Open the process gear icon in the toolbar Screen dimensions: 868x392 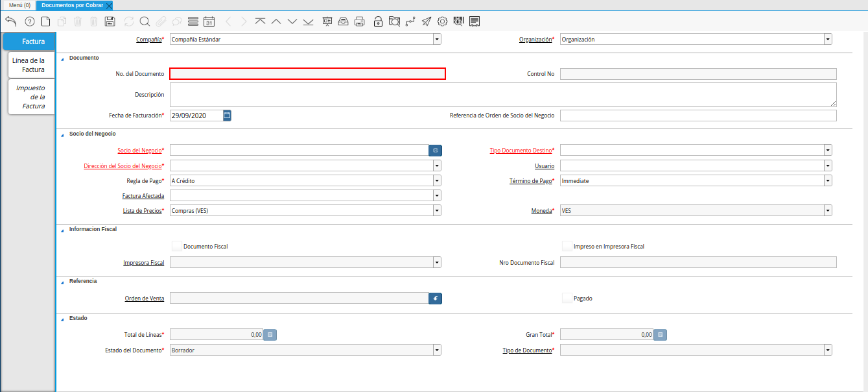[x=442, y=21]
